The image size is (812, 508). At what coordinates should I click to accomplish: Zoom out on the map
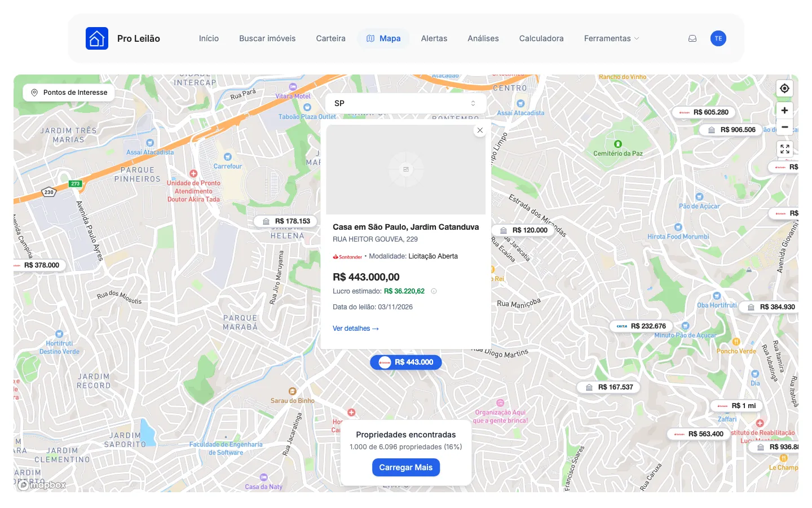(x=784, y=127)
